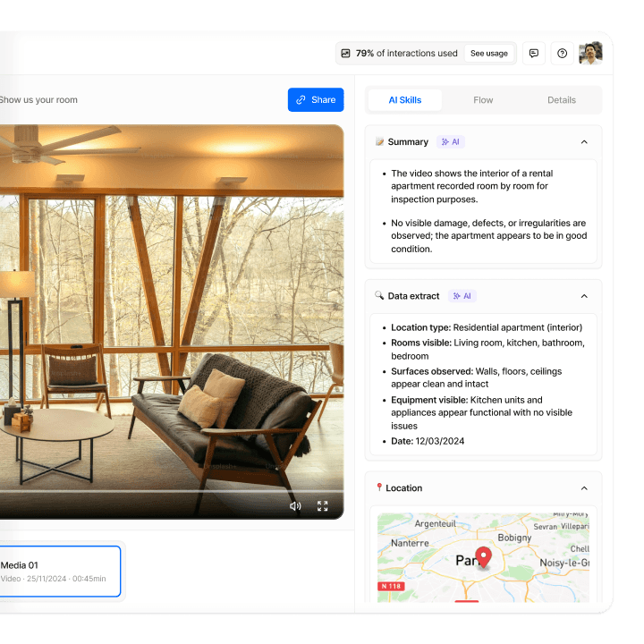Seek on the video progress bar
The width and height of the screenshot is (644, 644).
(x=172, y=491)
